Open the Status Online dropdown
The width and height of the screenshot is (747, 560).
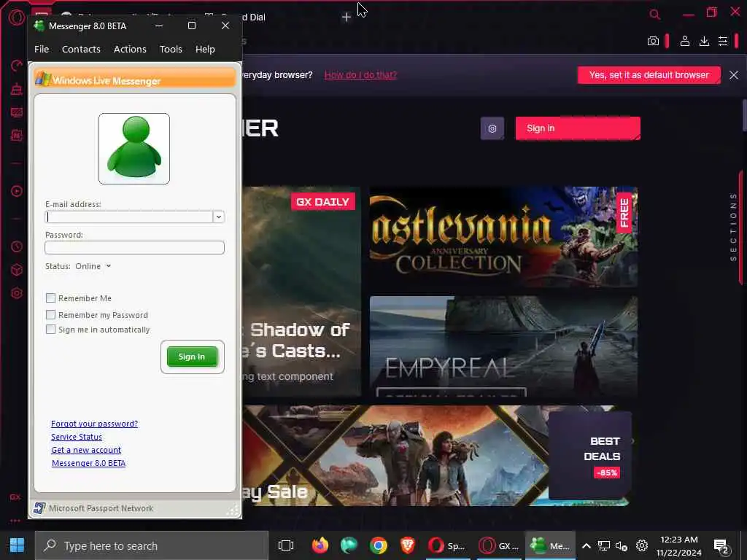coord(93,266)
